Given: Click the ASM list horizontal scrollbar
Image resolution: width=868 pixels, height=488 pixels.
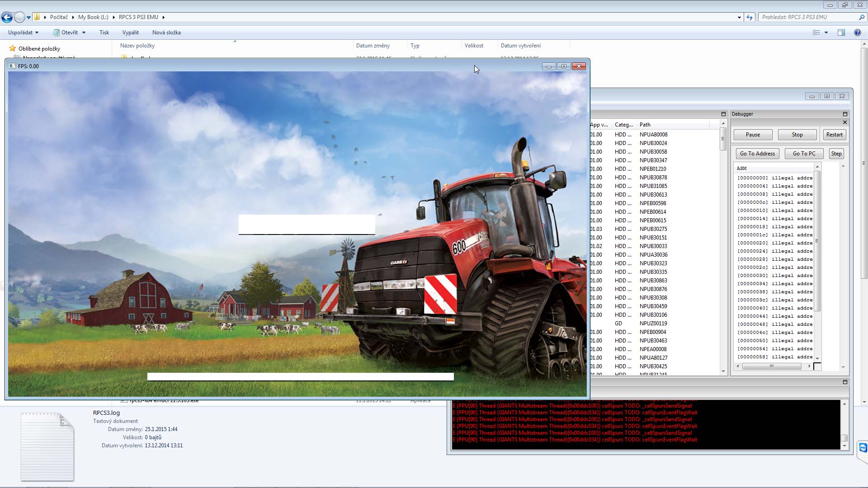Looking at the screenshot, I should pos(772,366).
